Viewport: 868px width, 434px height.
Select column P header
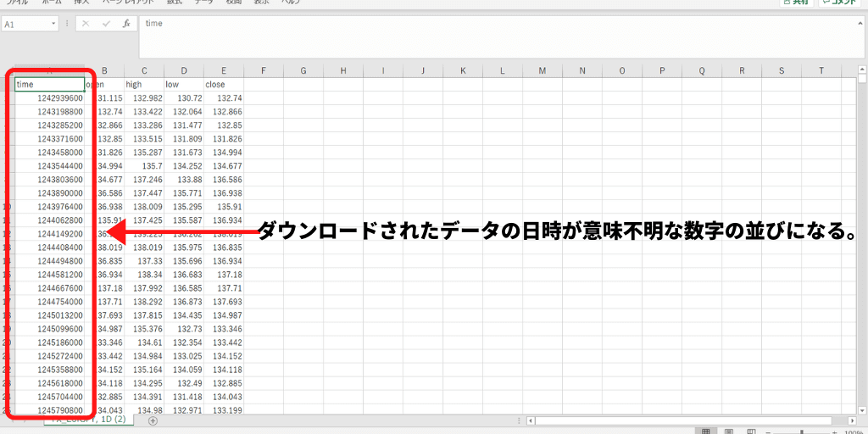(662, 71)
